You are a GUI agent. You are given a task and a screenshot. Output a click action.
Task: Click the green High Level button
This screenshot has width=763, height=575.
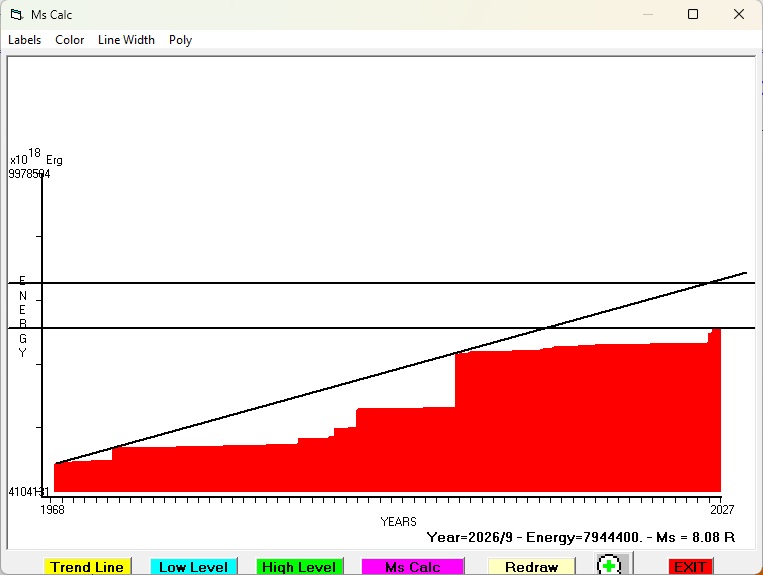299,567
